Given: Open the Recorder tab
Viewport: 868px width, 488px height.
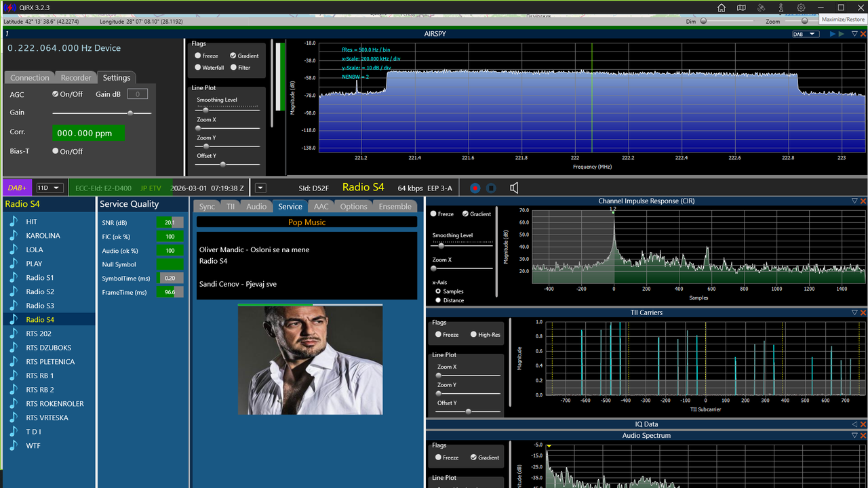Looking at the screenshot, I should click(x=76, y=78).
